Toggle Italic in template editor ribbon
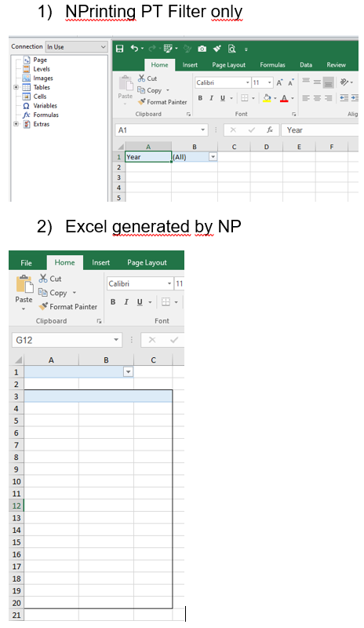 tap(212, 98)
